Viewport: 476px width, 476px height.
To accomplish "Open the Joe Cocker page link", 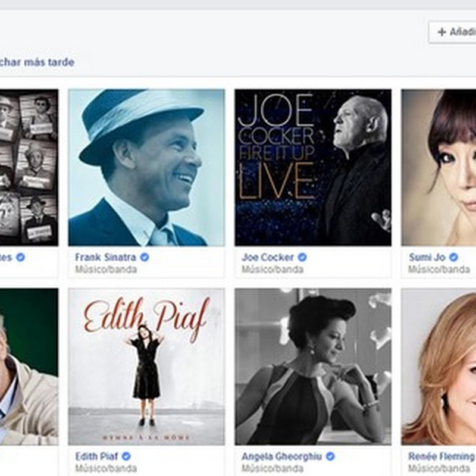I will (x=267, y=258).
